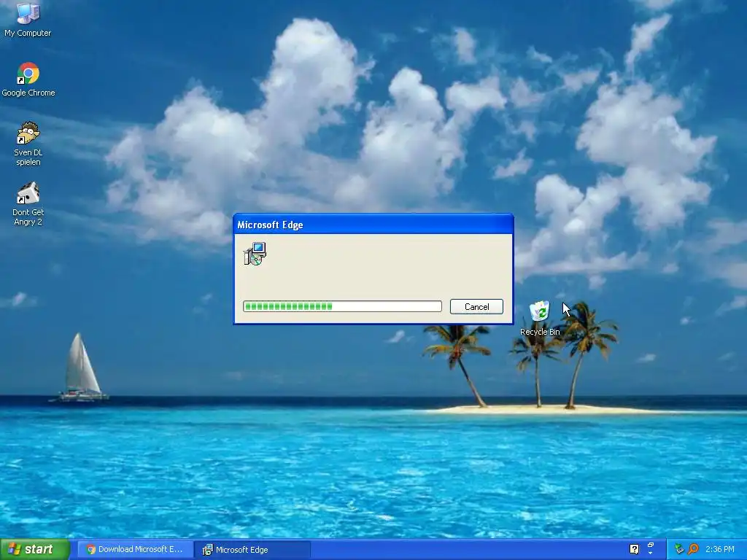Image resolution: width=747 pixels, height=560 pixels.
Task: Click the Microsoft Edge dialog title bar
Action: click(373, 225)
